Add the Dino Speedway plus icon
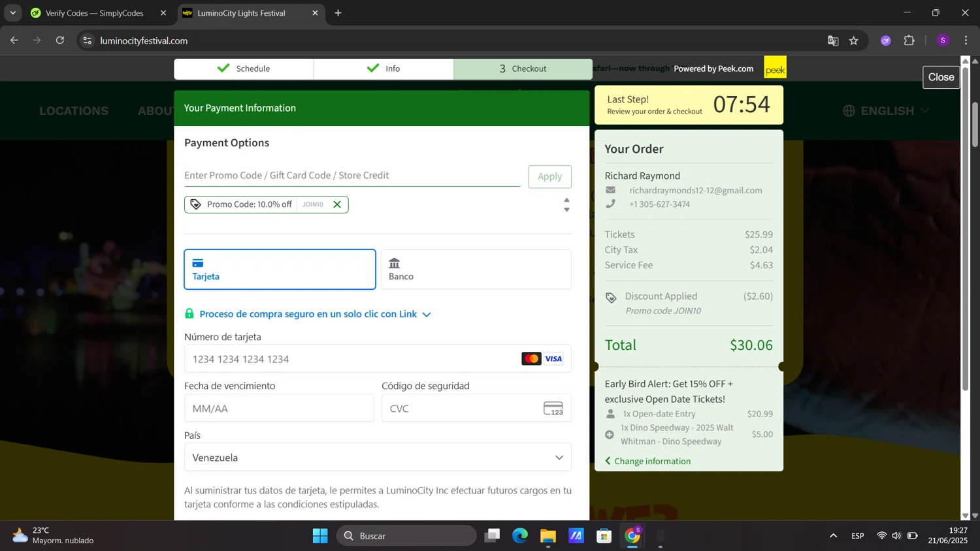This screenshot has height=551, width=980. pyautogui.click(x=610, y=435)
